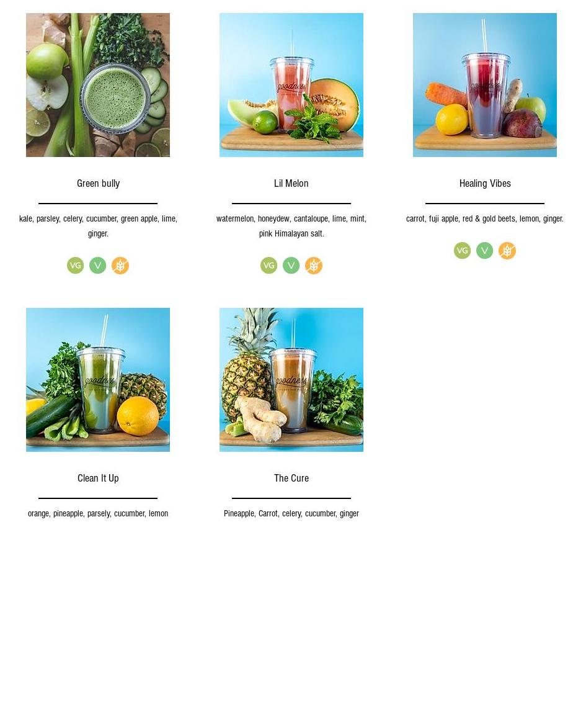Click the Clean It Up title
Image resolution: width=586 pixels, height=728 pixels.
tap(98, 479)
